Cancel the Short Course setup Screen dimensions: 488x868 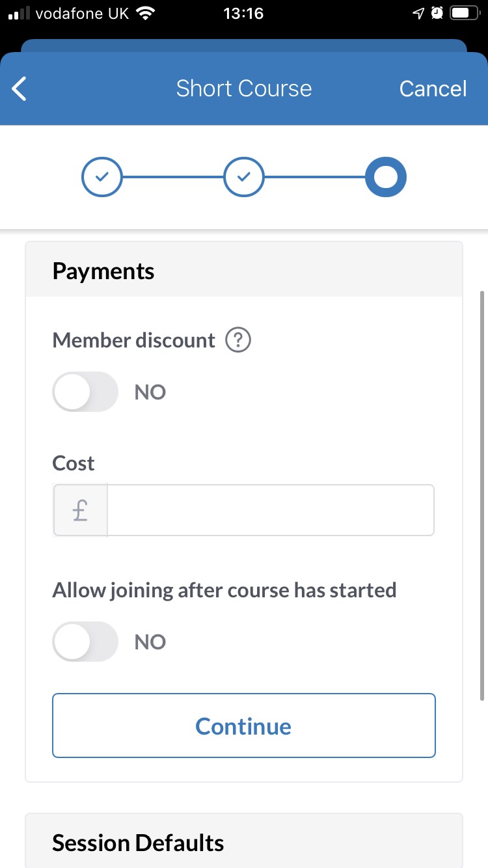433,88
